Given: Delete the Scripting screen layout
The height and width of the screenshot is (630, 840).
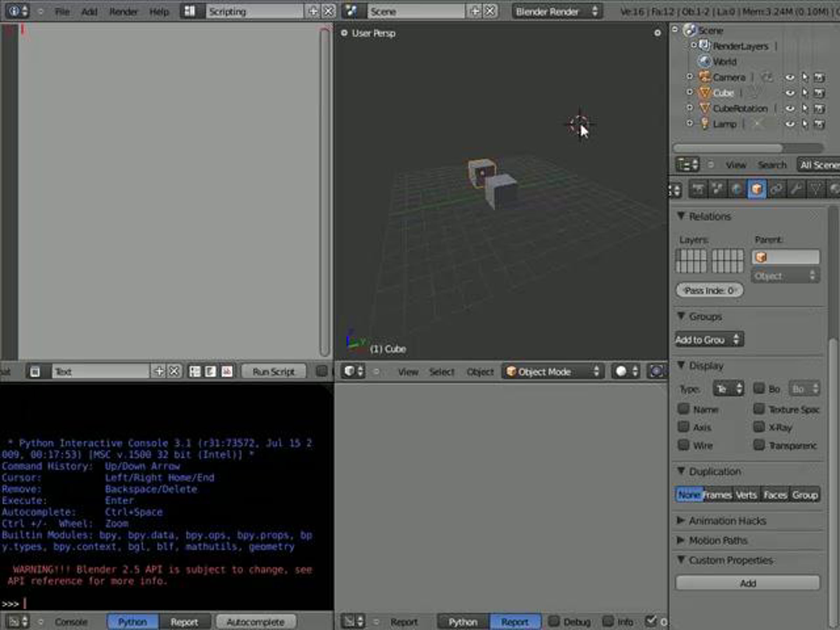Looking at the screenshot, I should [x=329, y=12].
